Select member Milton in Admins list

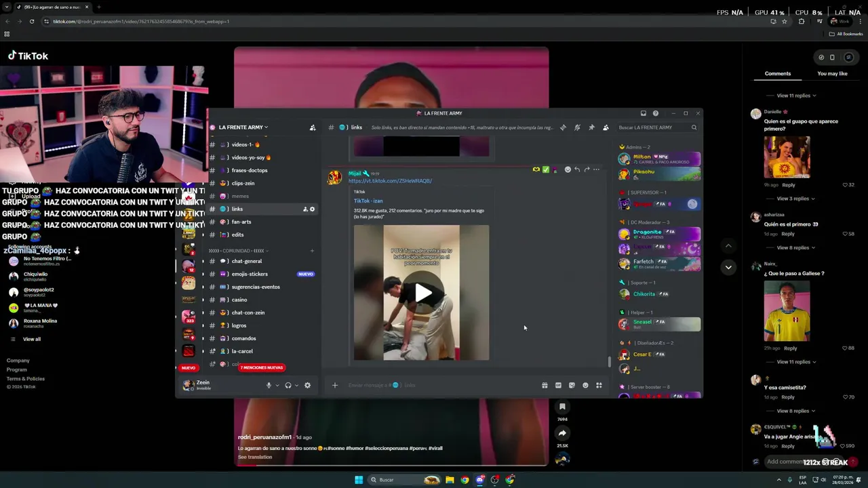[658, 159]
